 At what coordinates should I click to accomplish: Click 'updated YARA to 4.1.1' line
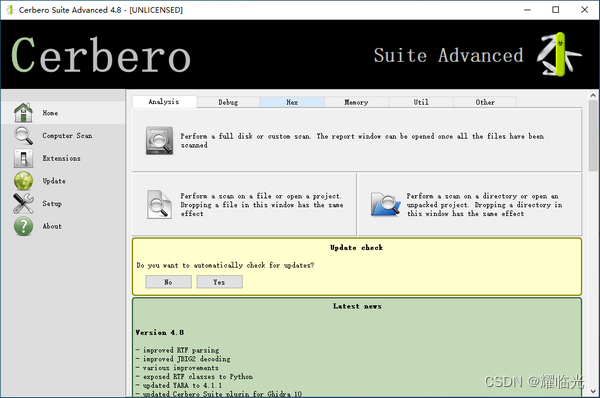(179, 385)
